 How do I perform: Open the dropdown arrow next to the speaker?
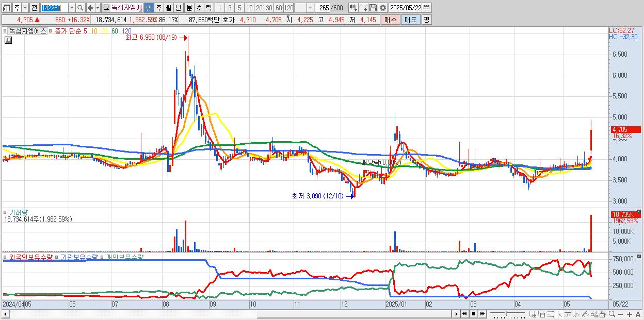point(97,8)
